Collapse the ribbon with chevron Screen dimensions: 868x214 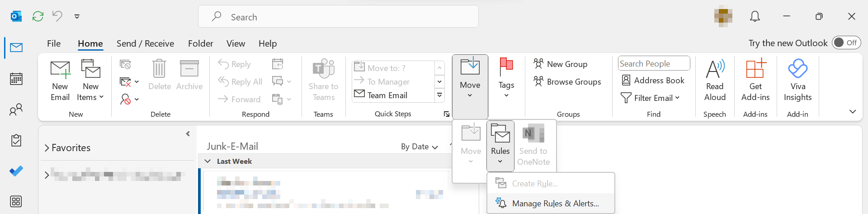point(853,111)
